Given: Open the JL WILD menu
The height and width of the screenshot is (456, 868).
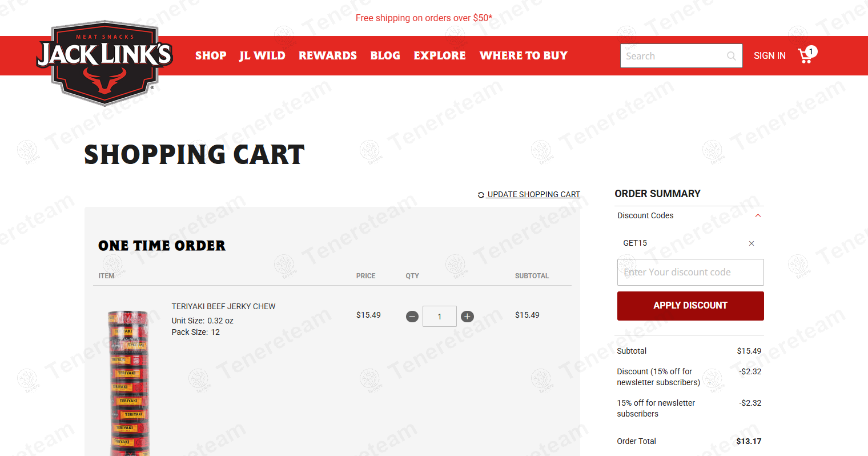Looking at the screenshot, I should click(262, 55).
